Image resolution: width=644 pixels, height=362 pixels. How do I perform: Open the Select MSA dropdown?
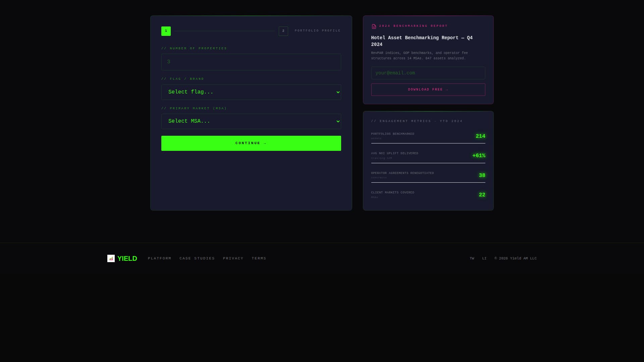click(251, 121)
